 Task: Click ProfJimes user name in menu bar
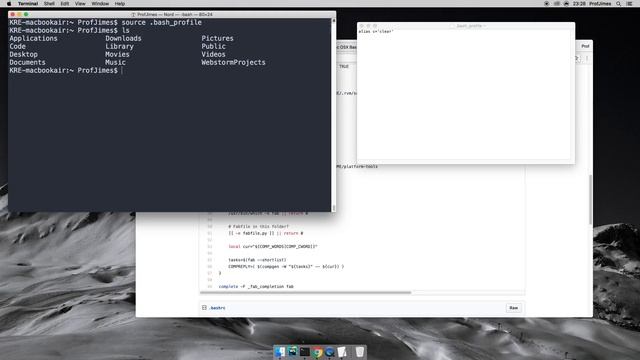(x=600, y=3)
